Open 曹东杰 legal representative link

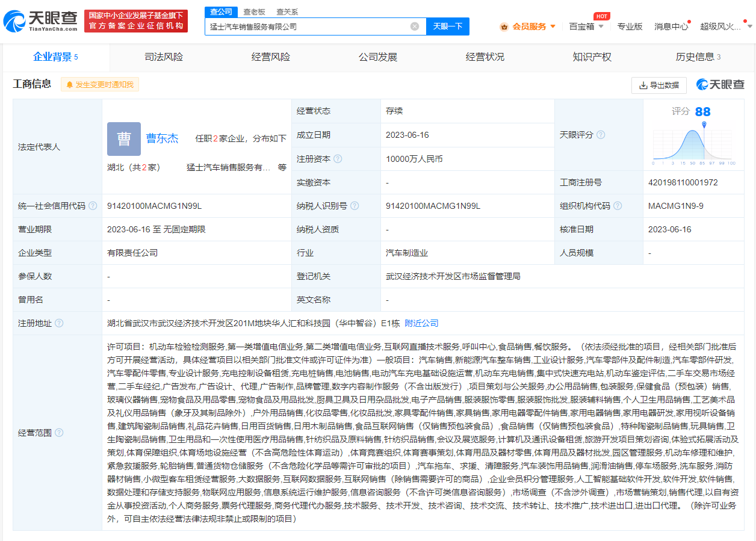pos(163,138)
